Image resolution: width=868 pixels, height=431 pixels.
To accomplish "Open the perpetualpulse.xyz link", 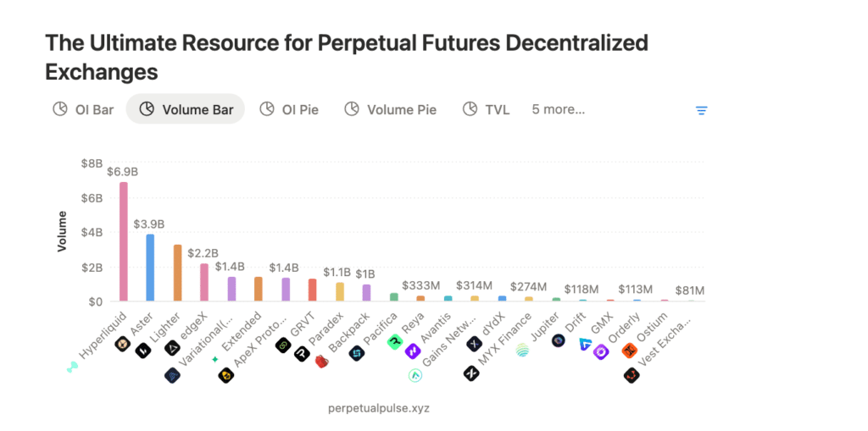I will 379,409.
